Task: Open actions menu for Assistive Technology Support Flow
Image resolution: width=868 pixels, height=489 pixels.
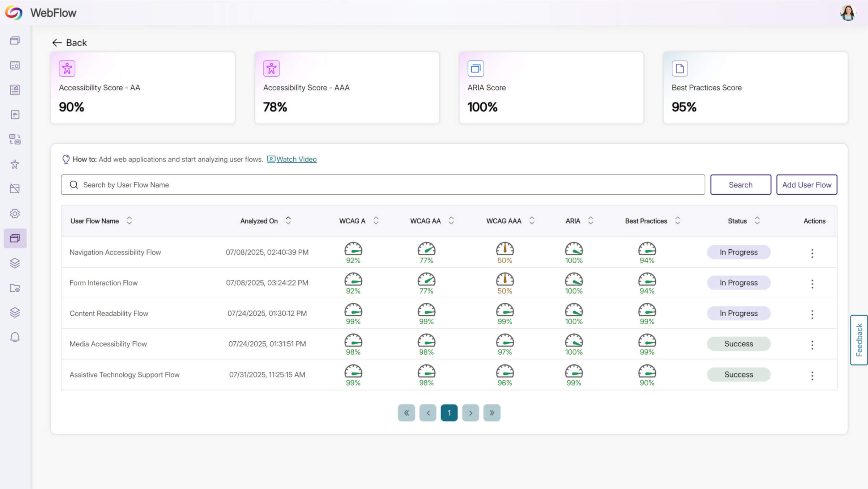Action: click(x=812, y=376)
